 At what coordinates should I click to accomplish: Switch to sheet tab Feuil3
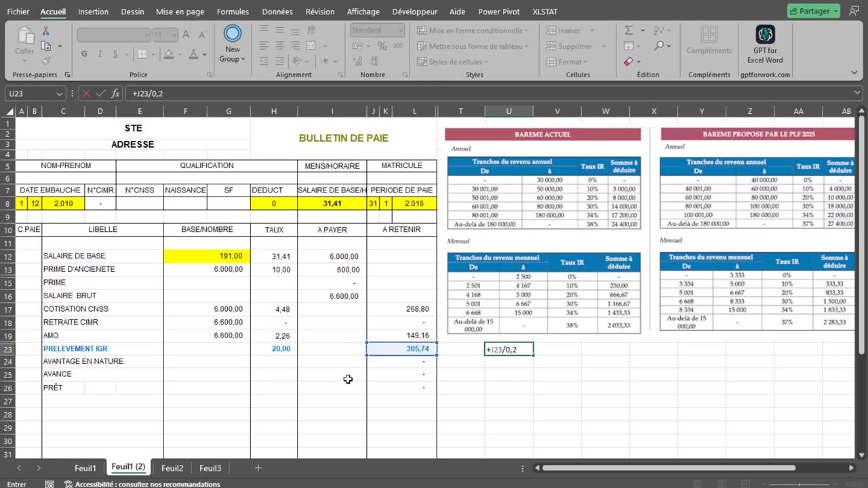click(x=210, y=468)
